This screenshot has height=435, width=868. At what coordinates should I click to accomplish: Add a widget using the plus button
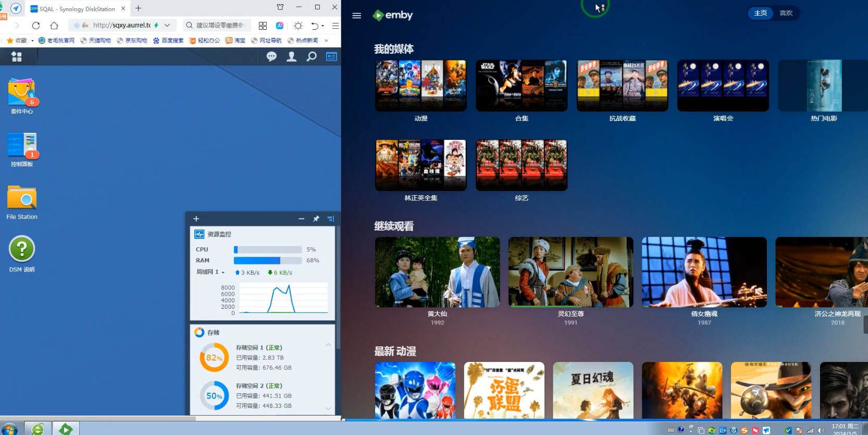pyautogui.click(x=196, y=219)
